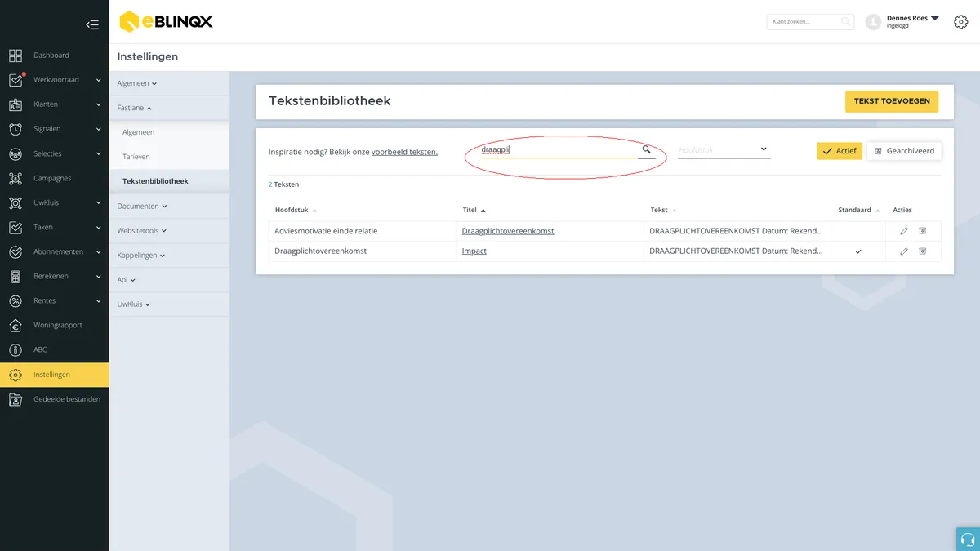Open the Draagplichtovereenkomst title link
Image resolution: width=980 pixels, height=551 pixels.
(x=508, y=231)
